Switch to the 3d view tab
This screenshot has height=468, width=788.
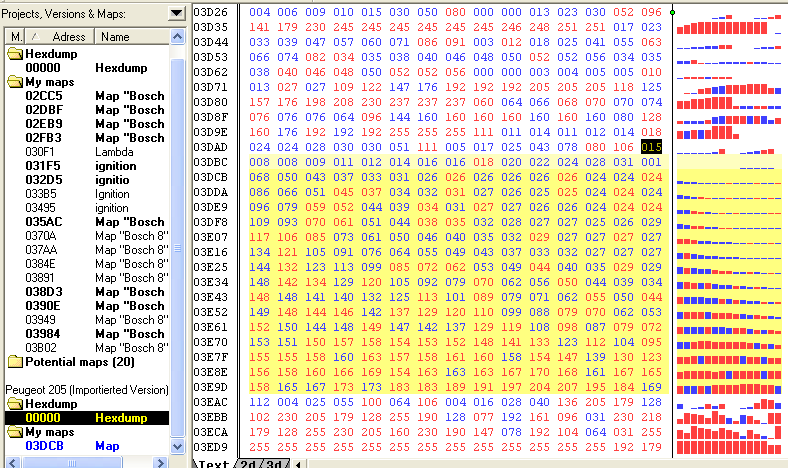(x=274, y=463)
